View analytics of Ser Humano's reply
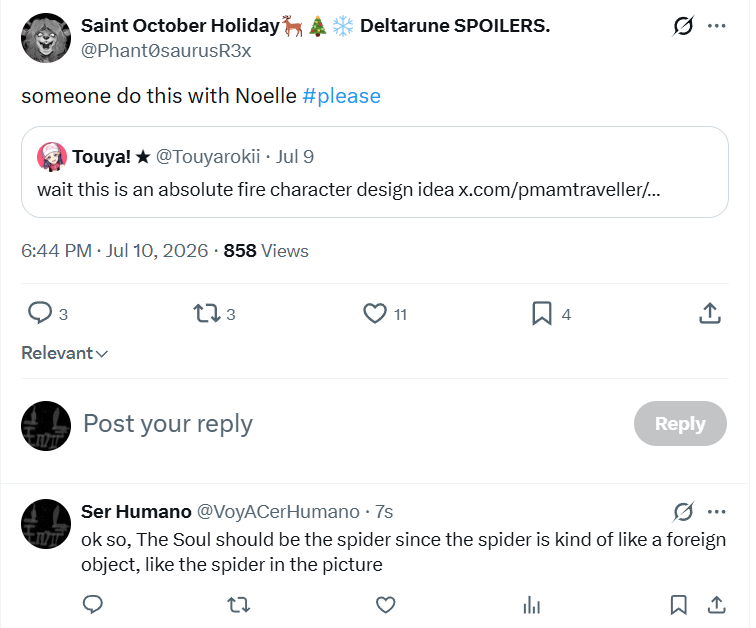 tap(532, 604)
